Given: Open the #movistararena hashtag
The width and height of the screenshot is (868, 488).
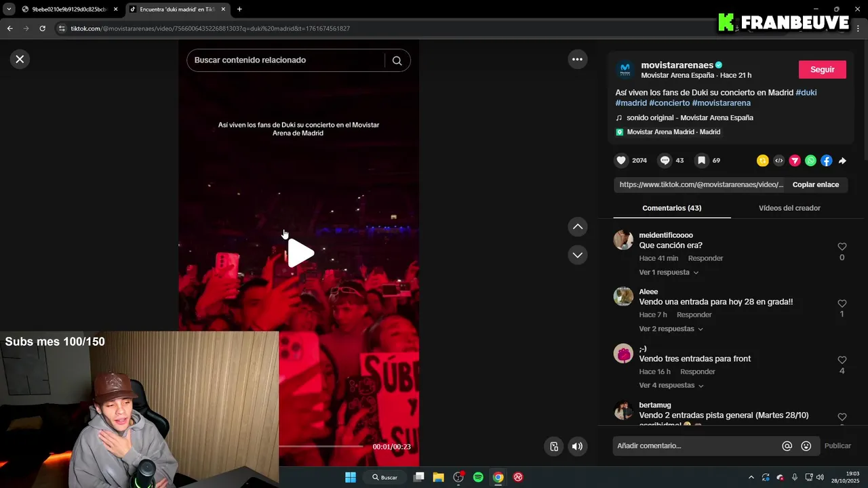Looking at the screenshot, I should 721,103.
